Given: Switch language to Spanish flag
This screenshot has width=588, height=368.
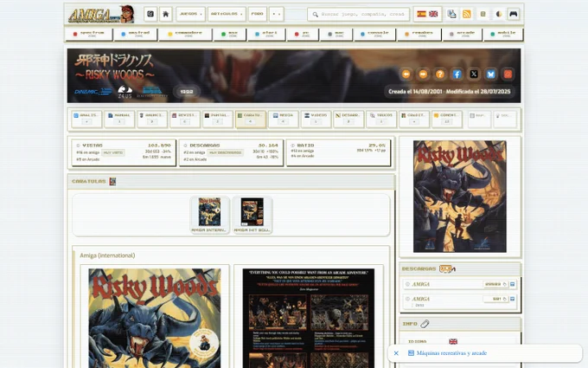Looking at the screenshot, I should [x=421, y=14].
